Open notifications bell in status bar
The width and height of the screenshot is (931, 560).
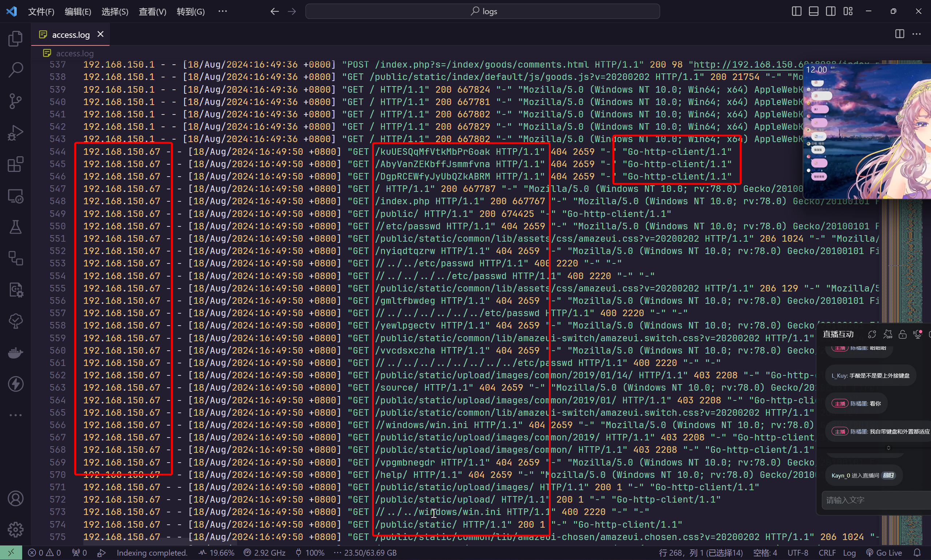click(917, 553)
